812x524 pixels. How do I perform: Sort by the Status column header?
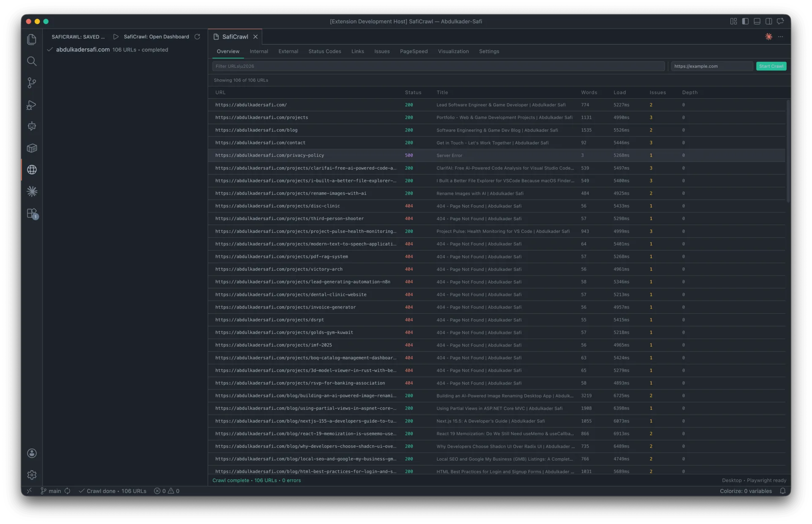pyautogui.click(x=413, y=92)
